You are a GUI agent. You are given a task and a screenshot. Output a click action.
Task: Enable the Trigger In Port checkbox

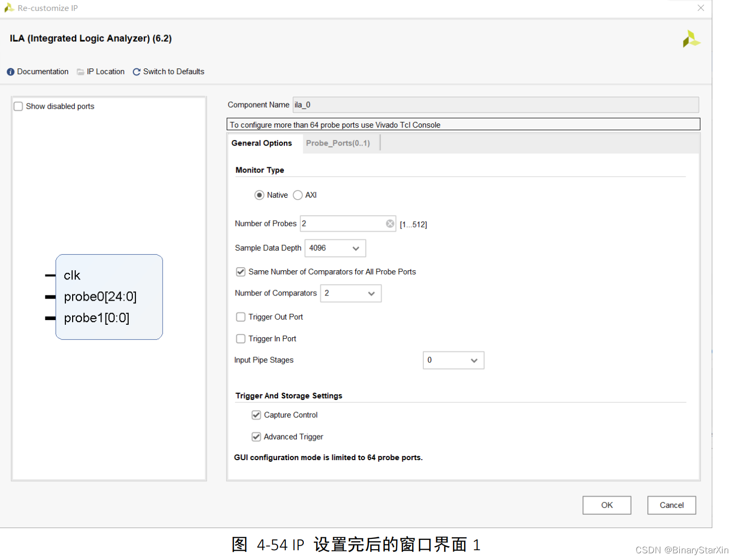pyautogui.click(x=241, y=339)
